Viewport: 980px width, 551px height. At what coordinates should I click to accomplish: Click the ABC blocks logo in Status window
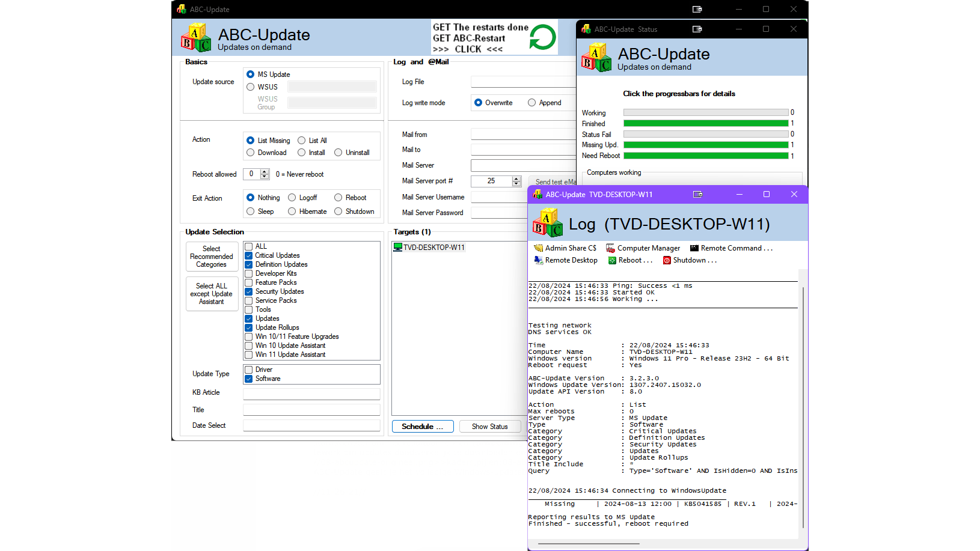click(x=596, y=57)
